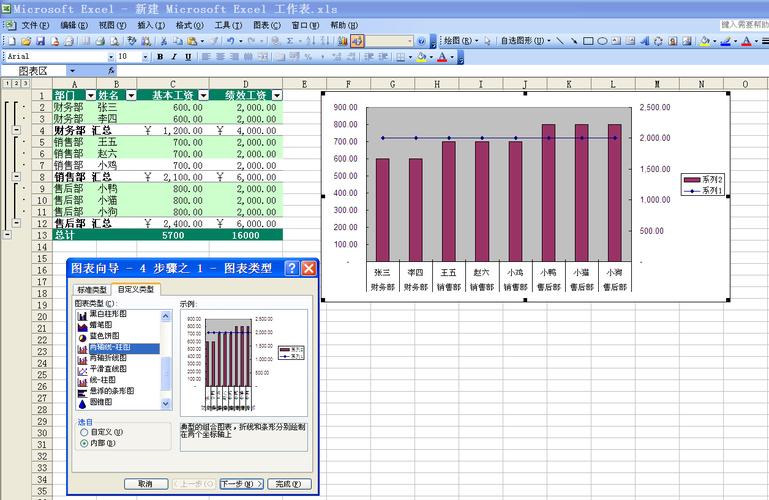Screen dimensions: 769x500
Task: Collapse the 总计 outline minus button
Action: (7, 235)
